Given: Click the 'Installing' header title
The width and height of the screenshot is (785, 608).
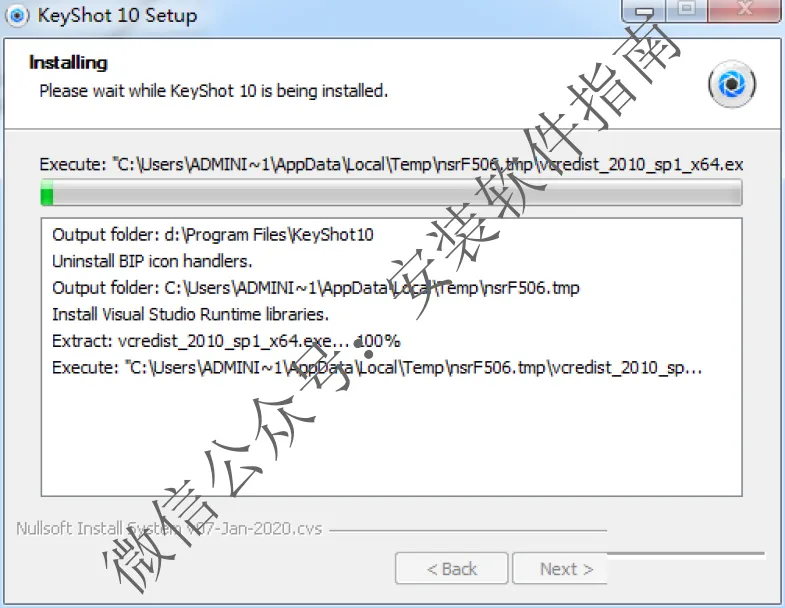Looking at the screenshot, I should point(69,63).
